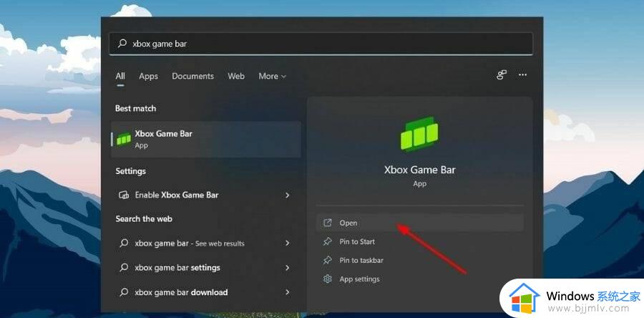
Task: Click the Open launch icon
Action: point(327,223)
